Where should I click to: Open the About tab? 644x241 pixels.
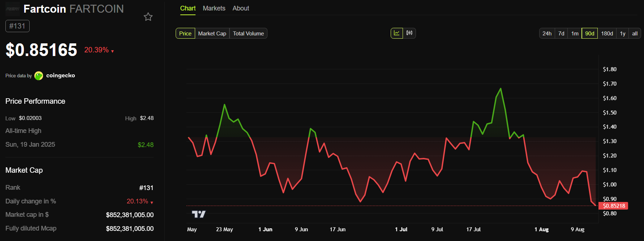241,8
